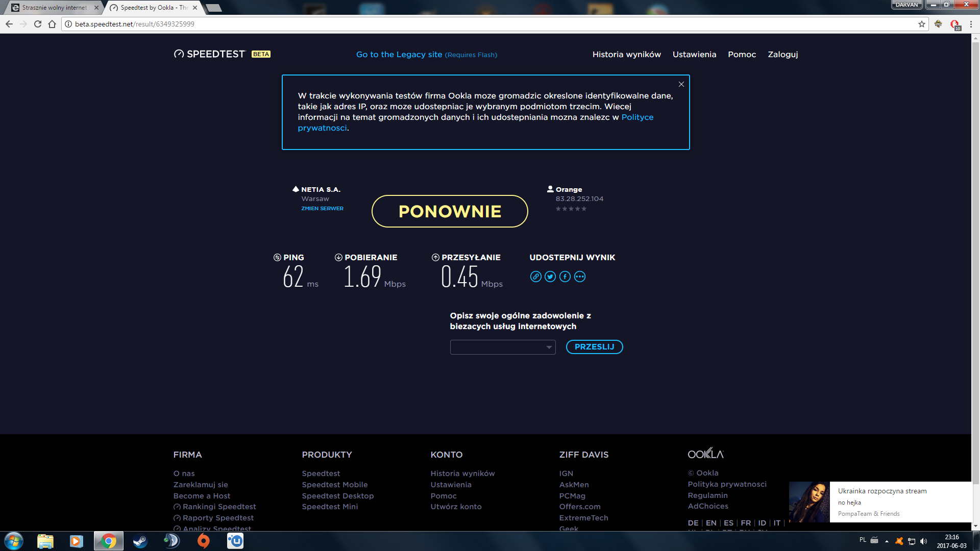The width and height of the screenshot is (980, 551).
Task: Click the Speedtest logo
Action: point(210,54)
